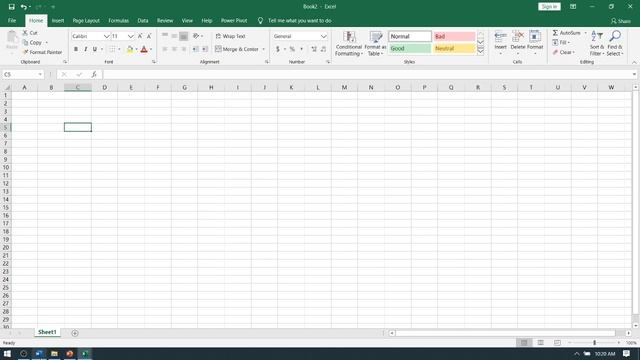Switch to Page Layout view in status bar

[x=540, y=343]
